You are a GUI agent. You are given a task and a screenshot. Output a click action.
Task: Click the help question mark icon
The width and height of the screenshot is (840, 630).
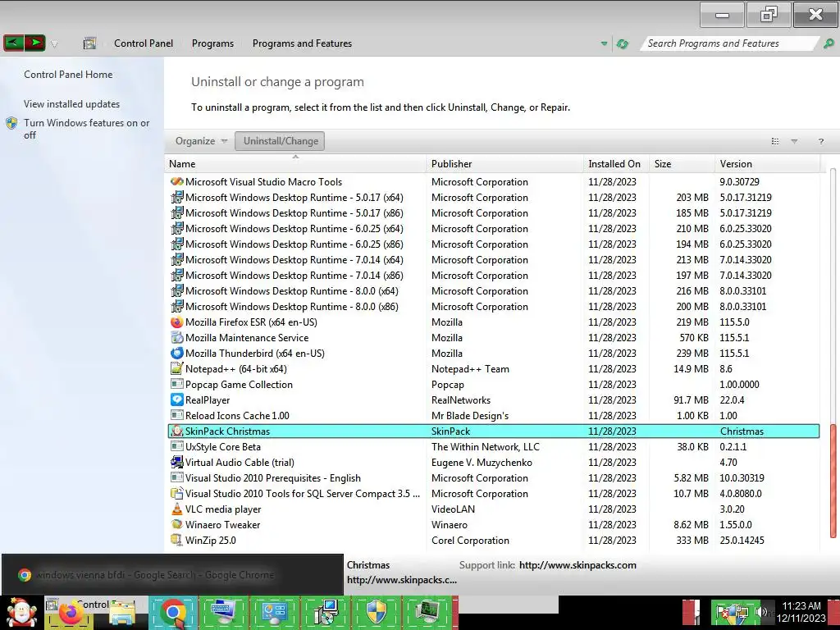pos(820,141)
